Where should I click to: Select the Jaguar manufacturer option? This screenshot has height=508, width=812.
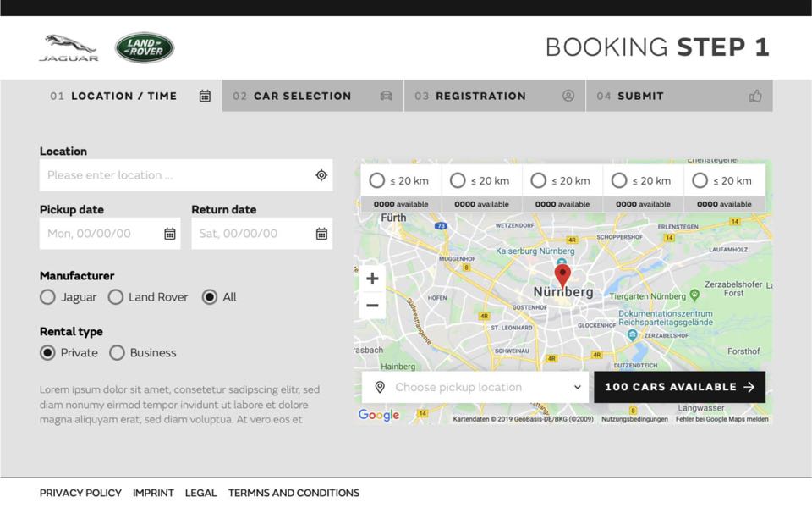click(47, 297)
